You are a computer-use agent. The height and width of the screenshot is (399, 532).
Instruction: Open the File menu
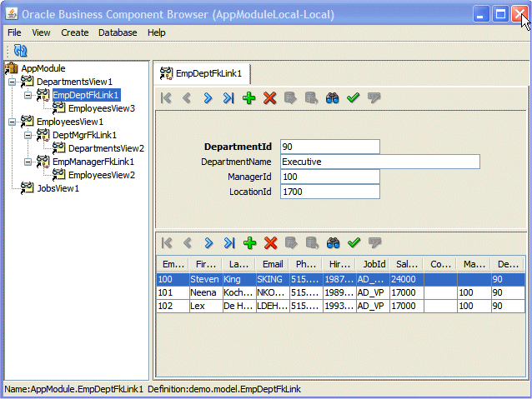tap(14, 32)
